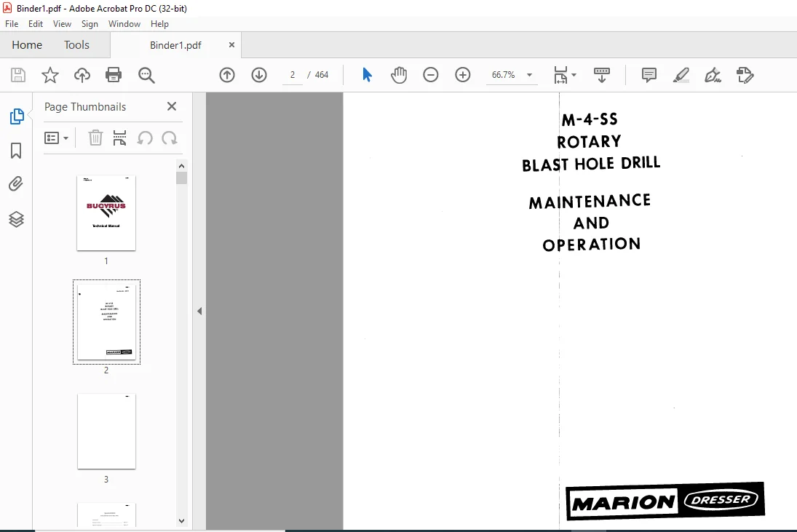Open the Help menu

point(159,24)
